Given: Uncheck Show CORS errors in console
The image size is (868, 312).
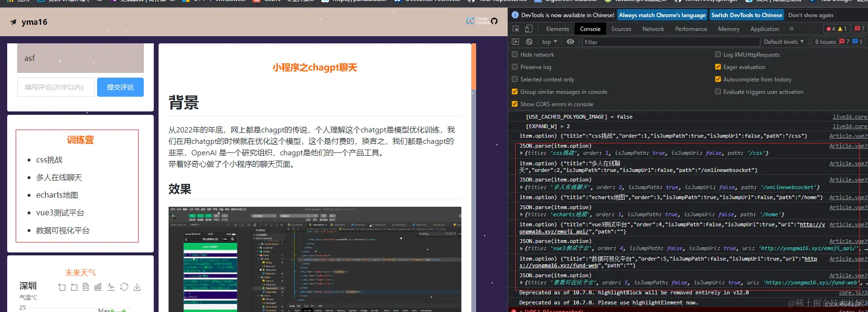Looking at the screenshot, I should tap(515, 104).
